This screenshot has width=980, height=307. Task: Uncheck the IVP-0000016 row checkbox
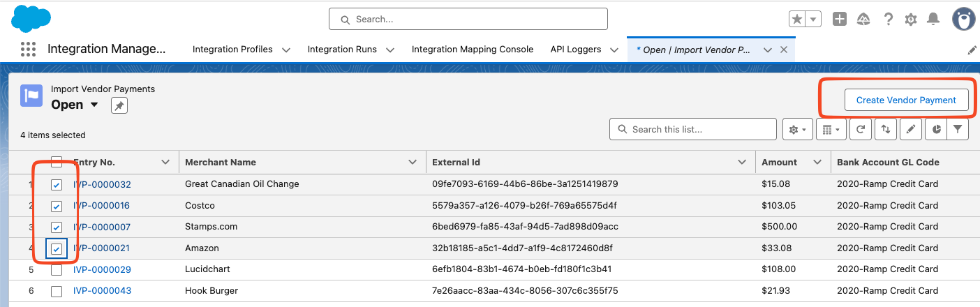point(57,207)
